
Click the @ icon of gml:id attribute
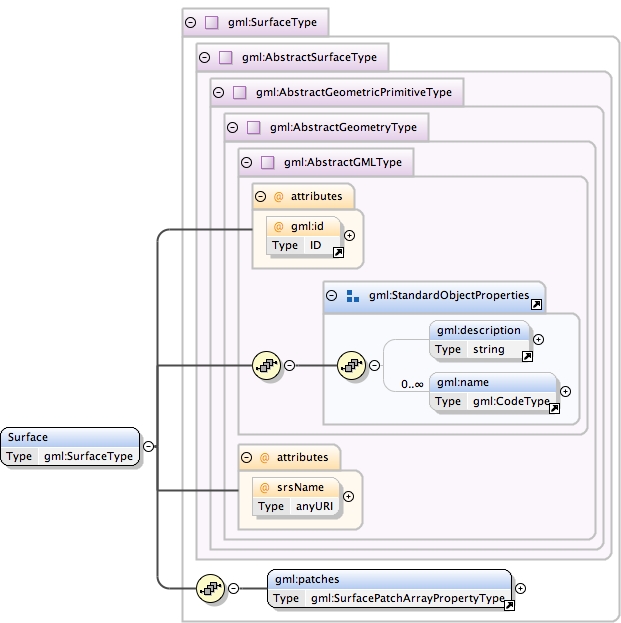point(279,226)
